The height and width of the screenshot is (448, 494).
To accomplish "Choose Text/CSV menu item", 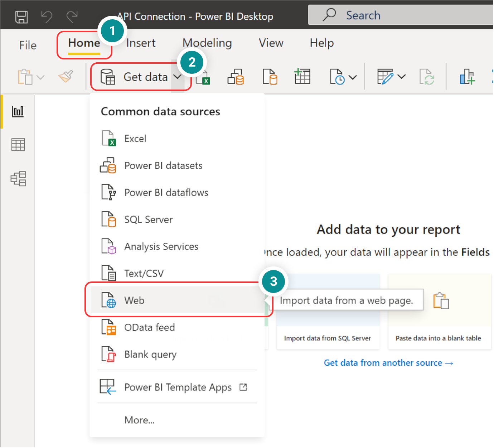I will tap(177, 273).
